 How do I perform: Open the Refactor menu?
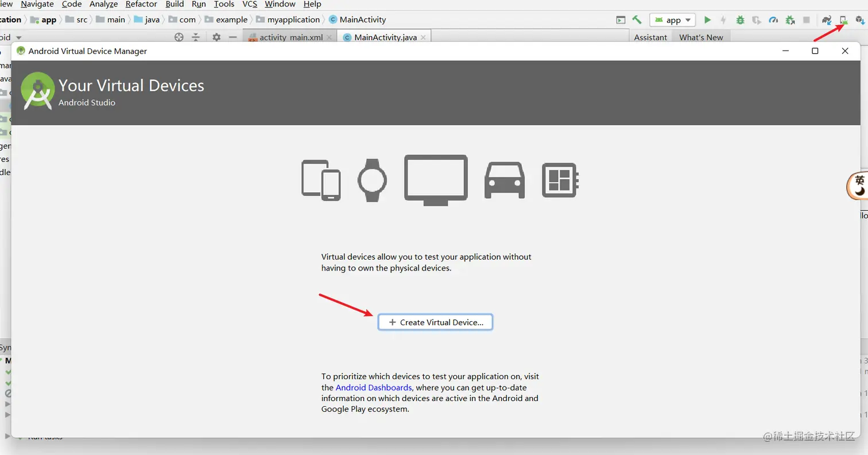pos(141,4)
